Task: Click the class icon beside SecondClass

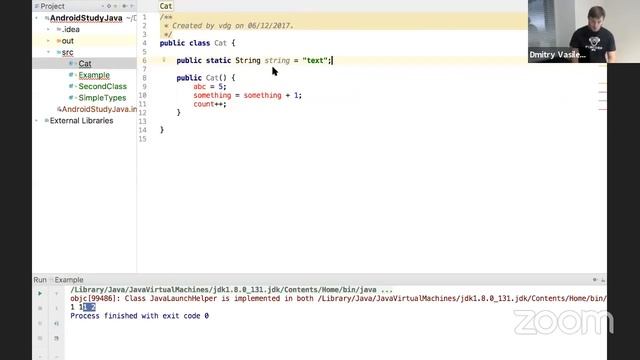Action: pos(71,86)
